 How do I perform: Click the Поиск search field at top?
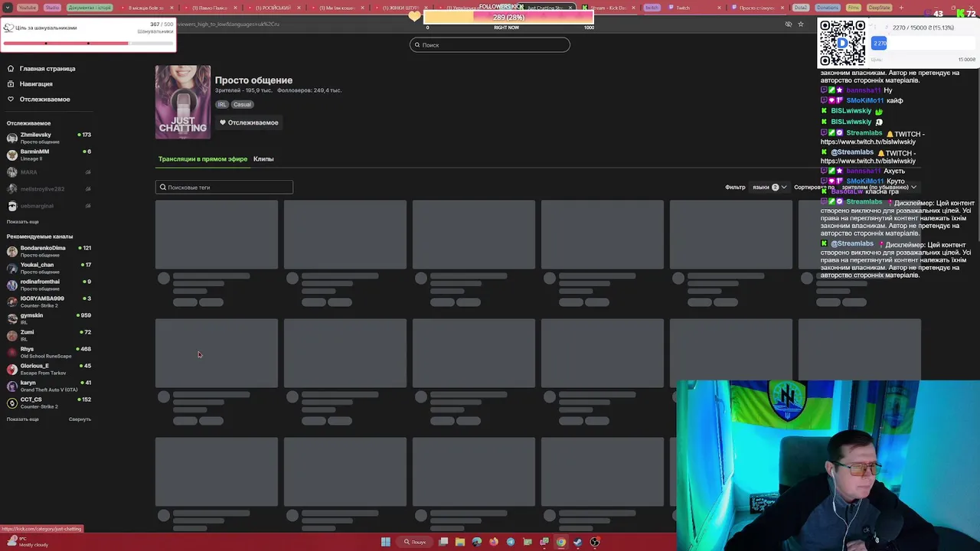click(x=490, y=45)
